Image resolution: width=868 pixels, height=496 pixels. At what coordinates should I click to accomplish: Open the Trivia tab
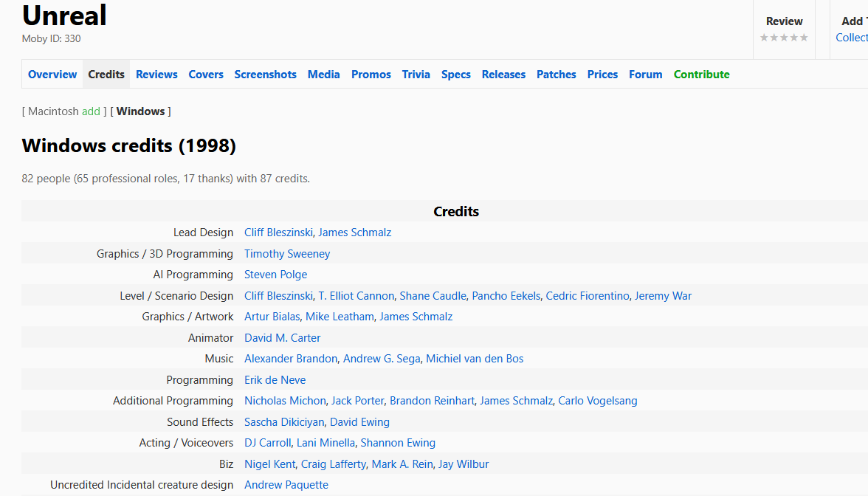416,74
